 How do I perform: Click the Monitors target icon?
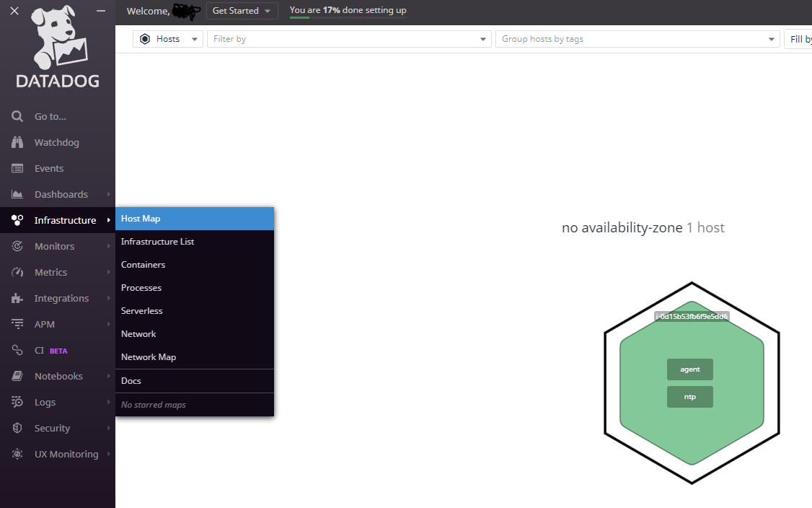pos(17,246)
